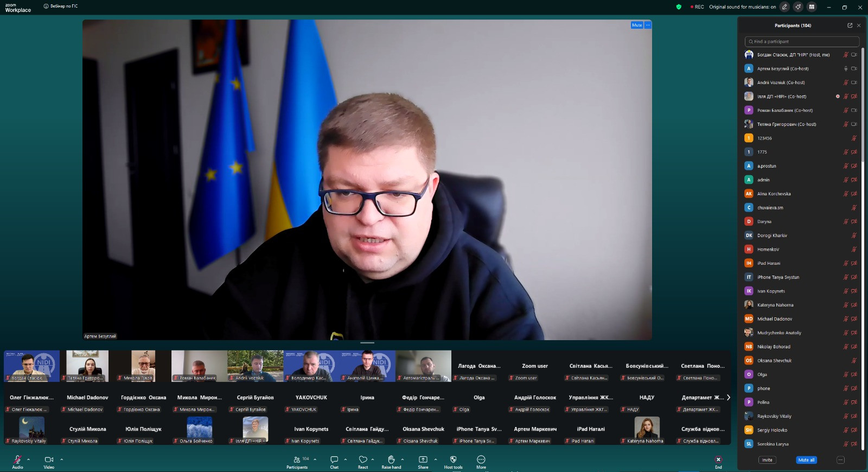Open Host tools shield icon
Image resolution: width=868 pixels, height=472 pixels.
click(x=453, y=460)
